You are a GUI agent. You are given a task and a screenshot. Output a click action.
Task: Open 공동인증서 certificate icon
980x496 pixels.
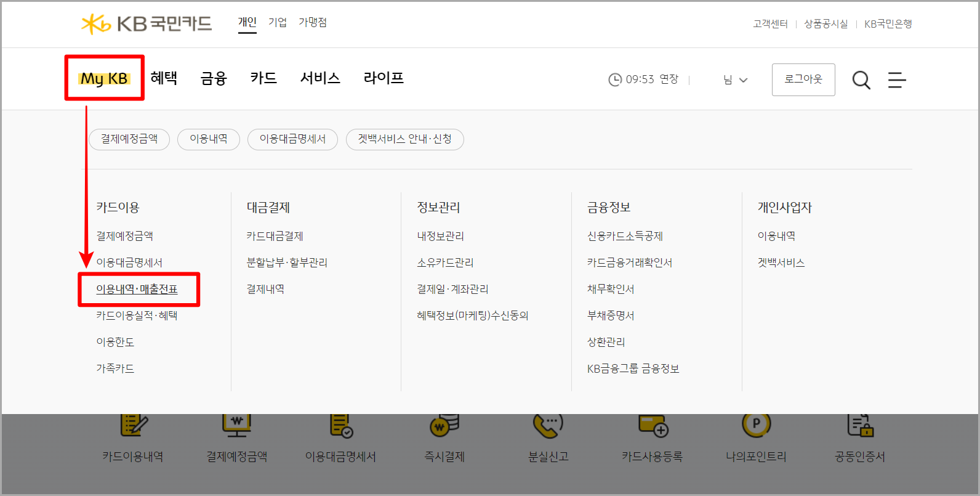pos(860,425)
